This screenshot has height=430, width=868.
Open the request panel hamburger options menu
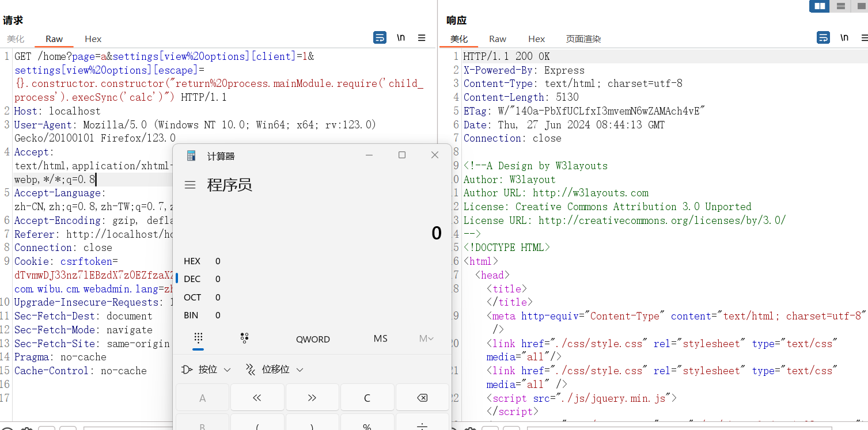click(x=422, y=38)
